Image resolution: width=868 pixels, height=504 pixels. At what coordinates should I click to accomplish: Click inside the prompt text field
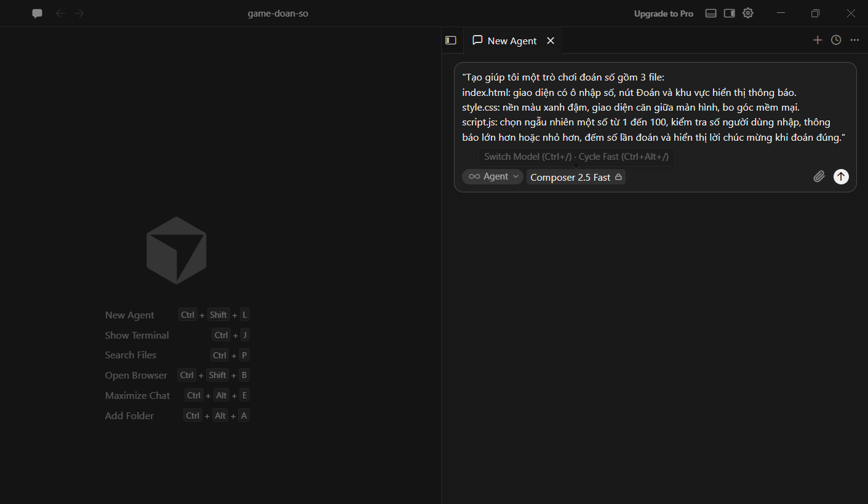[x=655, y=108]
